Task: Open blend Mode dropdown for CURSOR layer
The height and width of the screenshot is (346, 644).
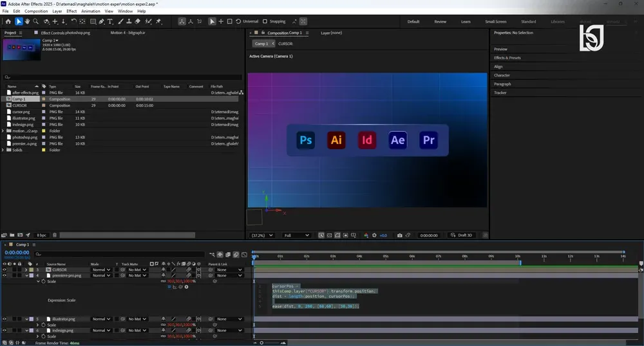Action: (x=101, y=269)
